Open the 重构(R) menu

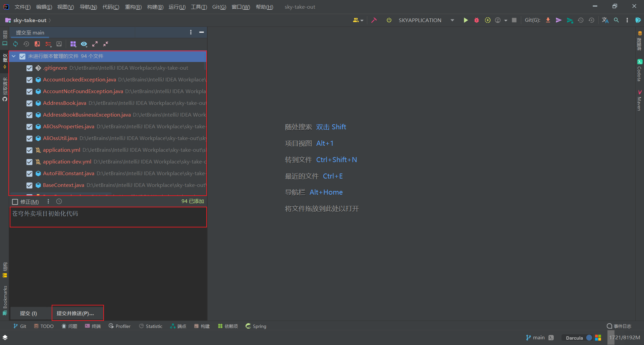[133, 7]
